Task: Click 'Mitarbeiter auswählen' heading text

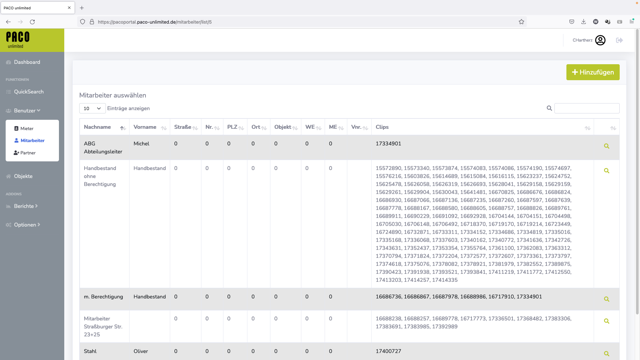Action: point(113,95)
